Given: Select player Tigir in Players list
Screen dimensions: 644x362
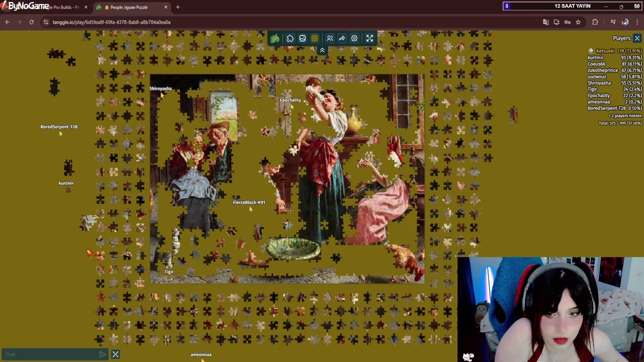Looking at the screenshot, I should (615, 89).
